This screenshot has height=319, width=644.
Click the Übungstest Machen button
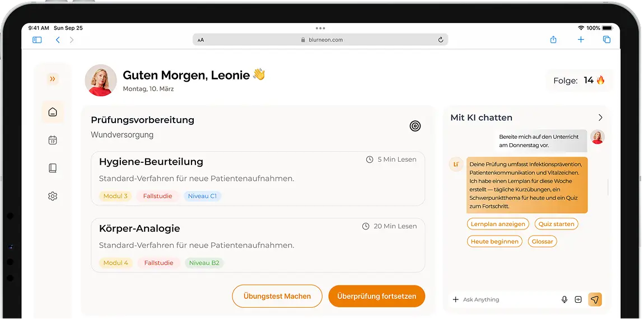click(x=277, y=296)
